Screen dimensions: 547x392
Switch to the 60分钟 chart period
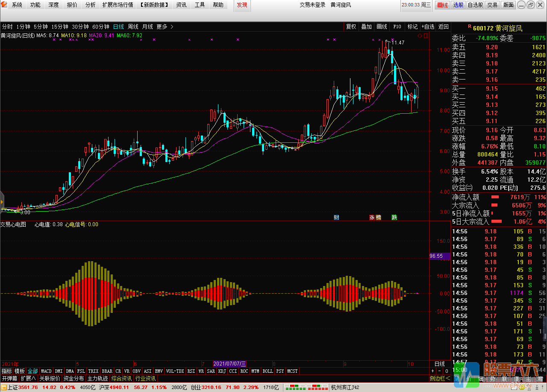click(101, 27)
